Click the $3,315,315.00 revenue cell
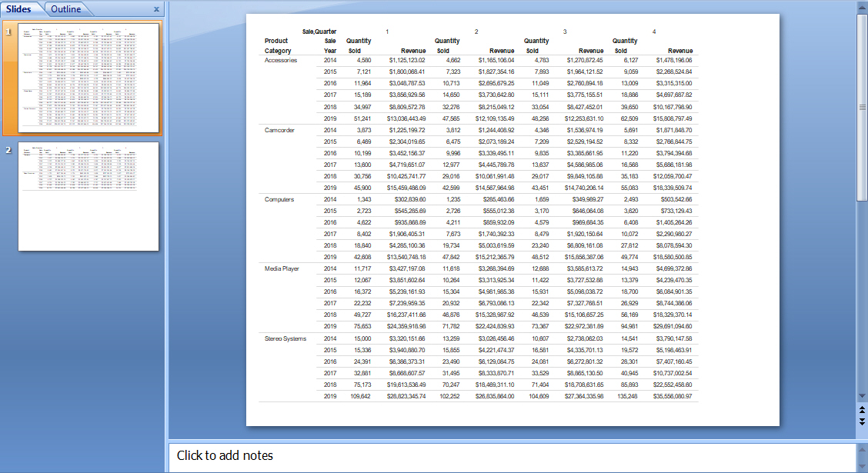868x473 pixels. [x=672, y=84]
